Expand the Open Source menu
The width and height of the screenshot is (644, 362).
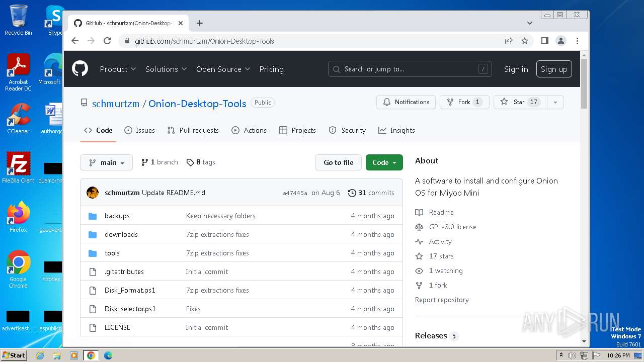[x=223, y=69]
